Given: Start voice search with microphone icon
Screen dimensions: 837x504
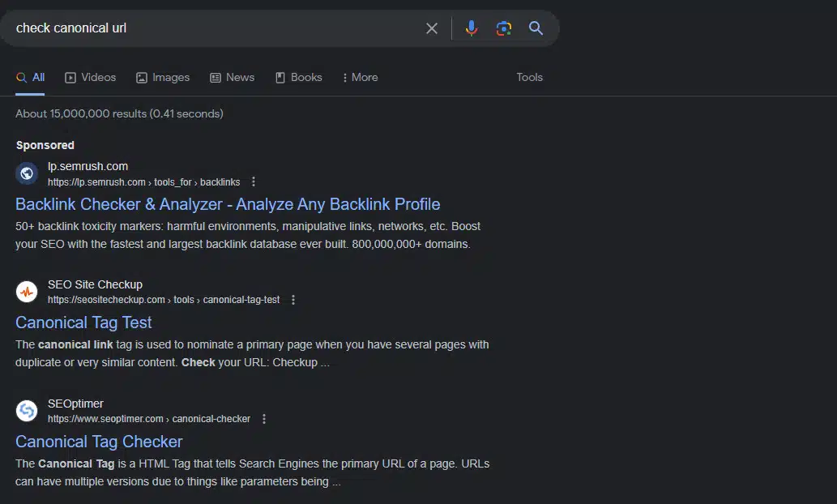Looking at the screenshot, I should [471, 28].
